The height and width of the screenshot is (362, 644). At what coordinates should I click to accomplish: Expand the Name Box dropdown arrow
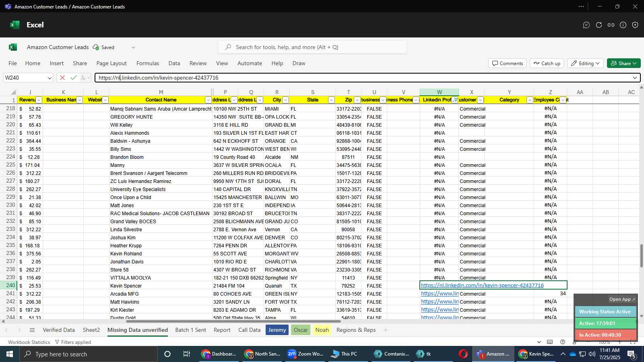click(x=49, y=78)
